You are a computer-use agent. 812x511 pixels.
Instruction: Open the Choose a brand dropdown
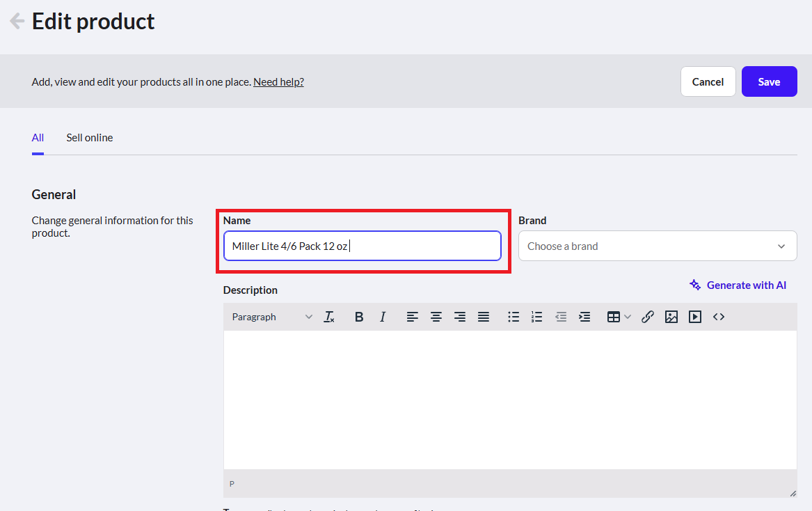[658, 246]
